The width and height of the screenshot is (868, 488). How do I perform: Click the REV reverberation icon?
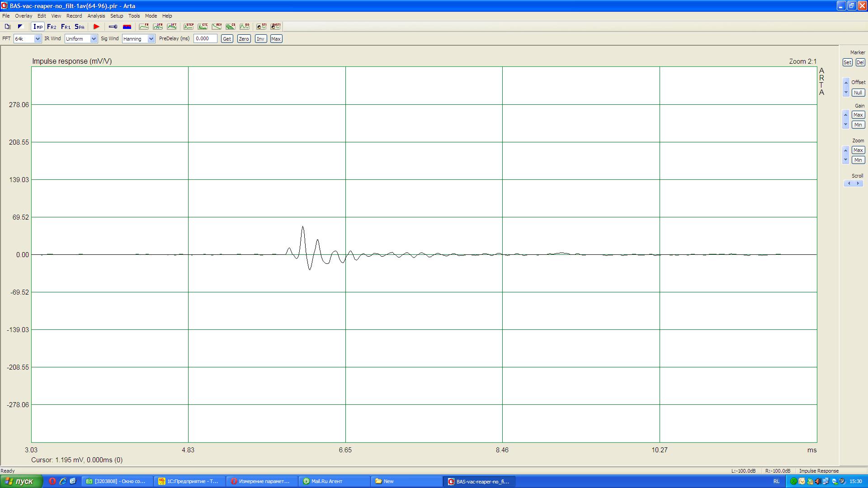217,27
